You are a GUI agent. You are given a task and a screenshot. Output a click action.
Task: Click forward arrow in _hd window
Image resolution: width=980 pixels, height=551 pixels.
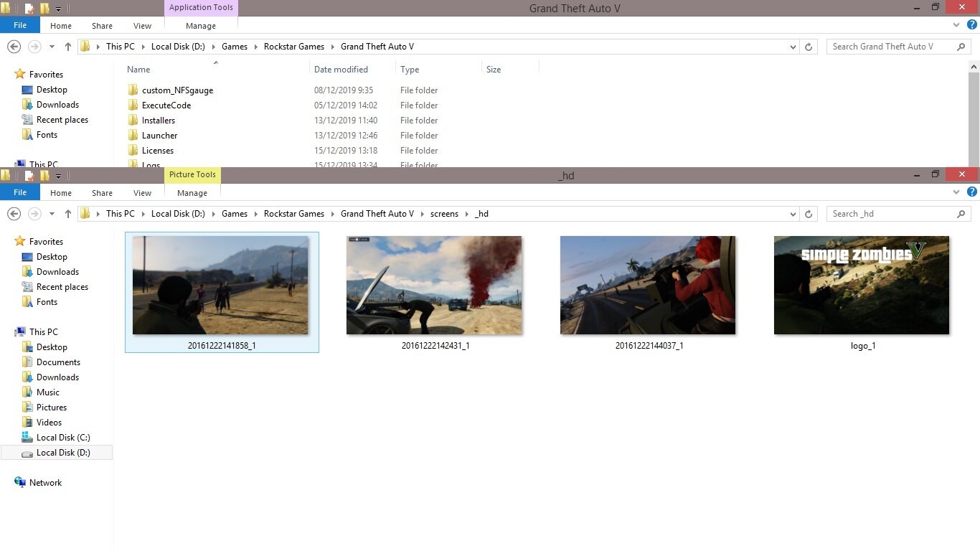click(34, 214)
